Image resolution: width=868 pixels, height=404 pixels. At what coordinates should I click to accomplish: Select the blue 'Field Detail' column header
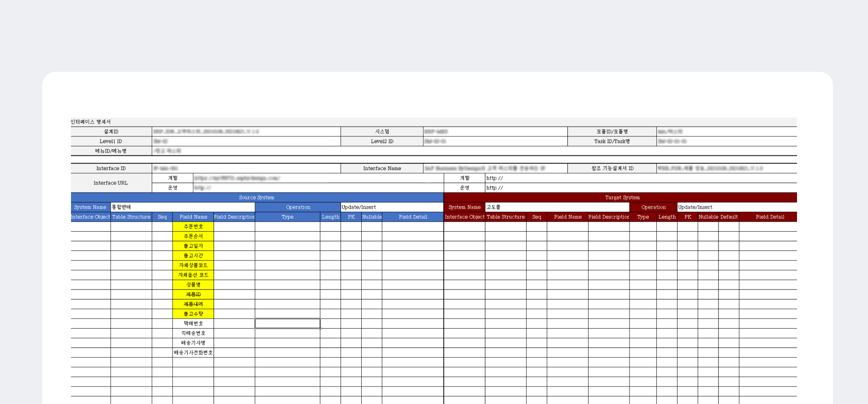(x=413, y=217)
